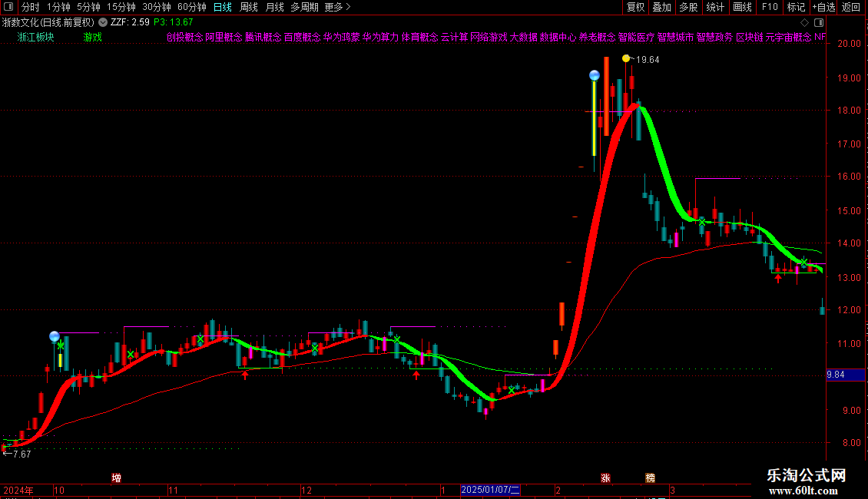Open the 智能医疗 concept tag
Image resolution: width=868 pixels, height=499 pixels.
[637, 37]
